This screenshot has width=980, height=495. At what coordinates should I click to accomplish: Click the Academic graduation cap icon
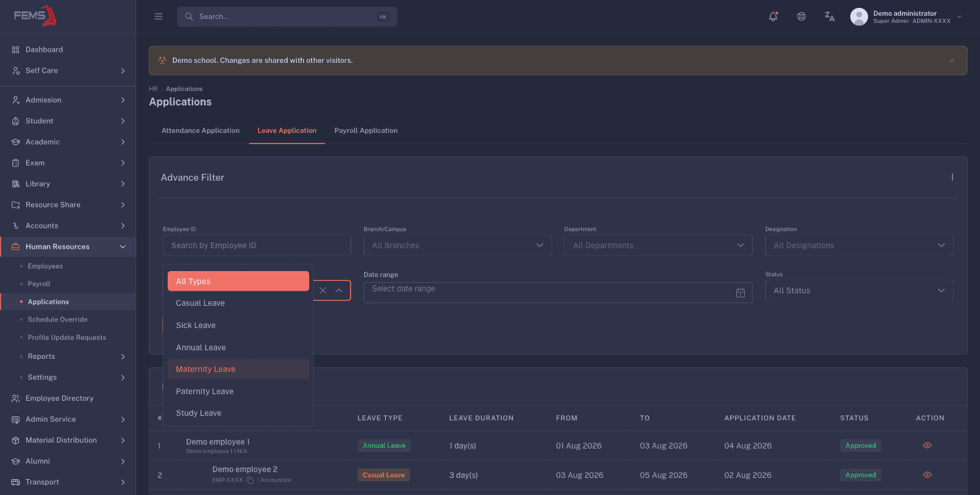pos(16,142)
